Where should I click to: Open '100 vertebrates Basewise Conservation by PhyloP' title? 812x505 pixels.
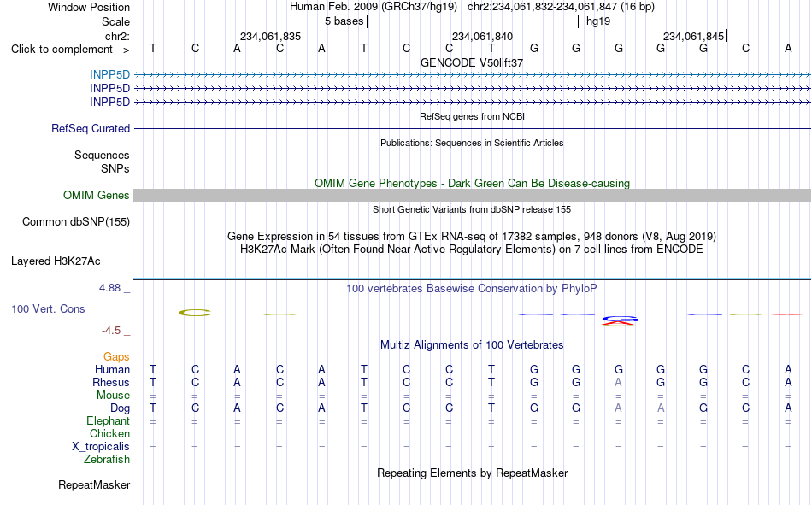[472, 289]
